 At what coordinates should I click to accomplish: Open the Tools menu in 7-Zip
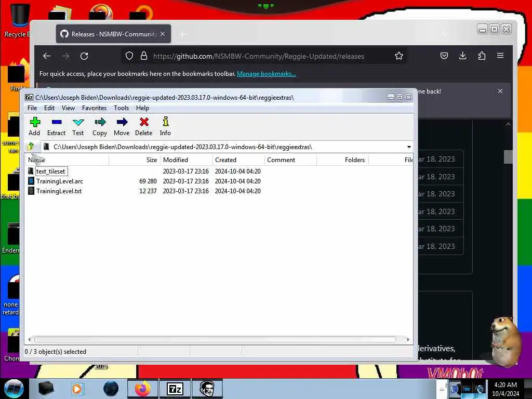[121, 108]
